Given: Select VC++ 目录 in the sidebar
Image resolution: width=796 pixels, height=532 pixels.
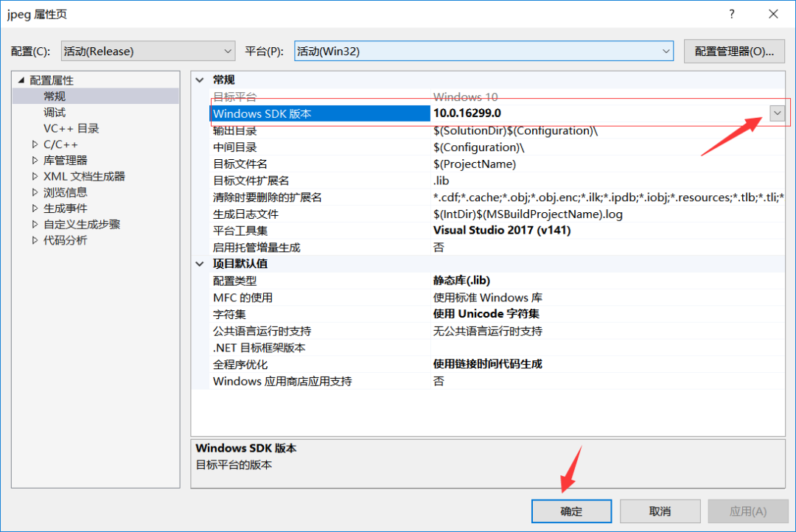Looking at the screenshot, I should point(65,128).
